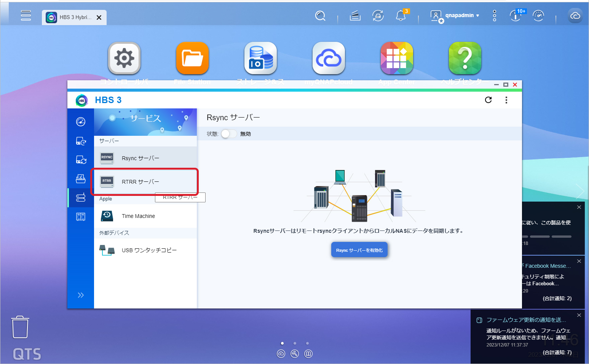Open HBS 3 Storage Spaces sidebar icon
This screenshot has width=589, height=364.
tap(81, 217)
